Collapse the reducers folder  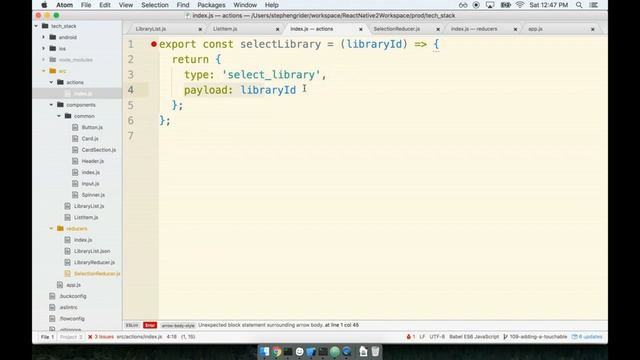pyautogui.click(x=51, y=229)
